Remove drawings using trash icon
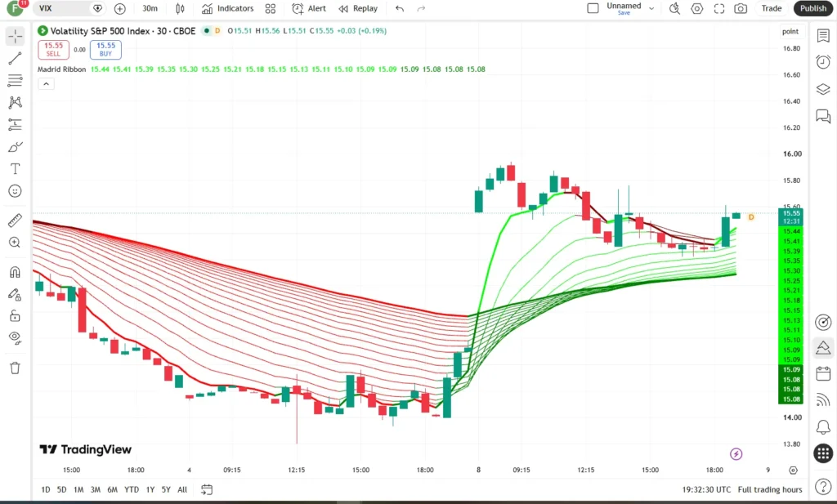The width and height of the screenshot is (837, 504). (15, 368)
